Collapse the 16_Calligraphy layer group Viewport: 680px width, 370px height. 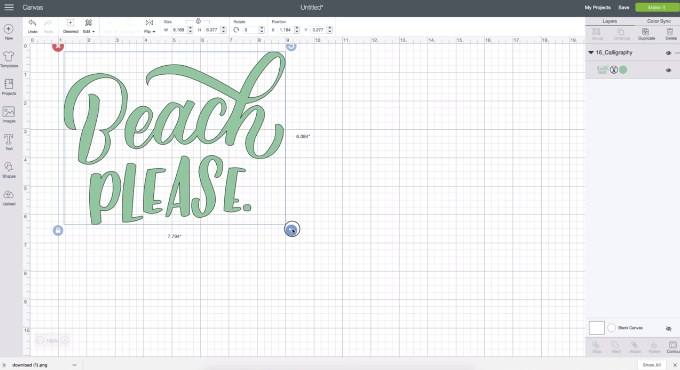click(x=591, y=52)
